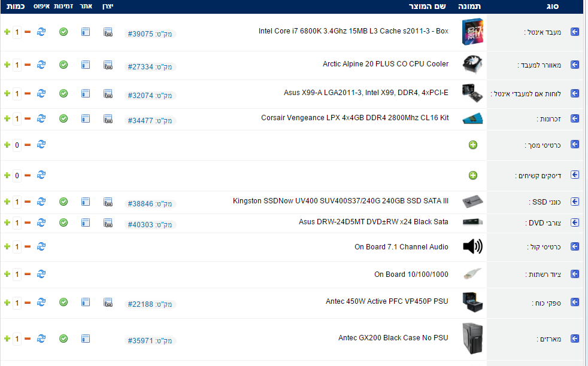The width and height of the screenshot is (588, 366).
Task: Click quantity field of Antec GX200 case
Action: (17, 339)
